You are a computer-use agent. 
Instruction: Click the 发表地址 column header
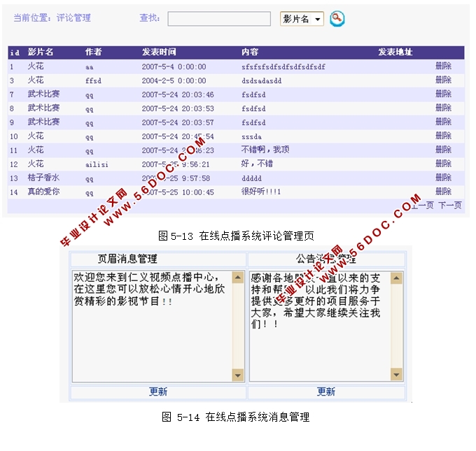click(x=395, y=52)
